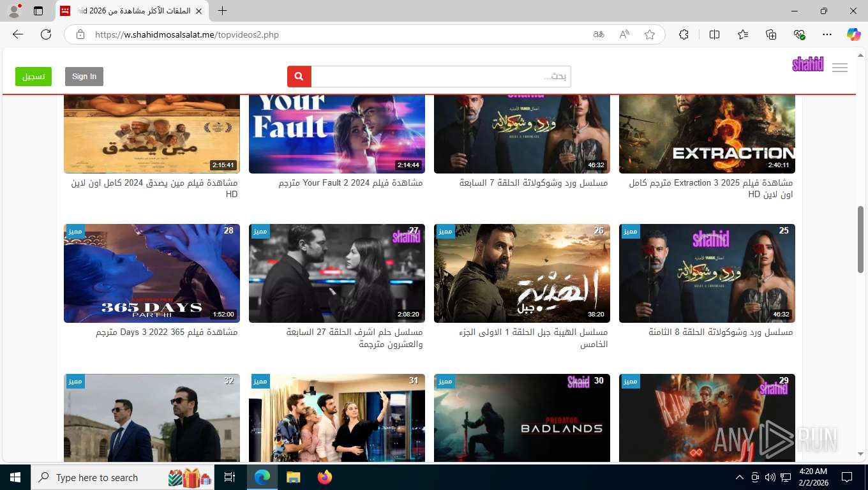Click the page vertical scrollbar thumb
Viewport: 868px width, 490px height.
tap(861, 239)
